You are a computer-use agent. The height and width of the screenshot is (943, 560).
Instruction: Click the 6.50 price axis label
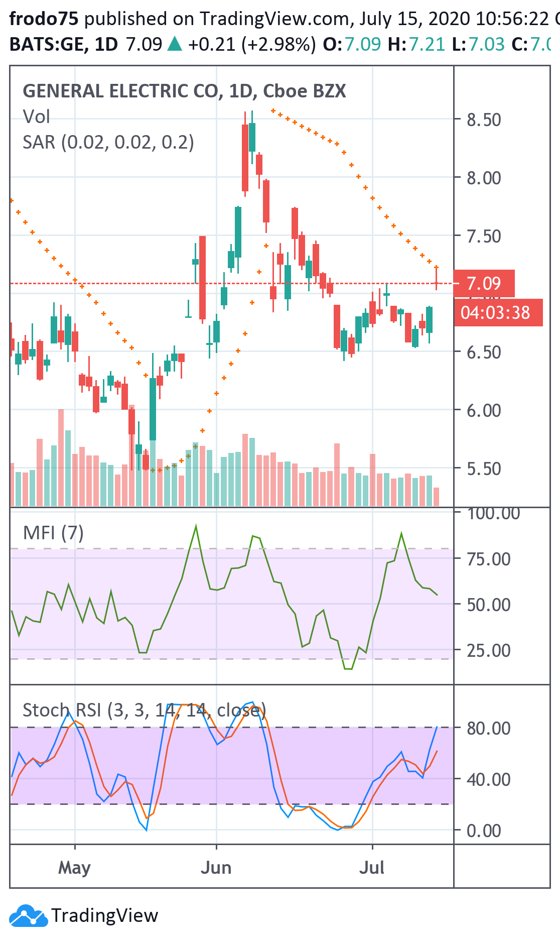point(484,352)
